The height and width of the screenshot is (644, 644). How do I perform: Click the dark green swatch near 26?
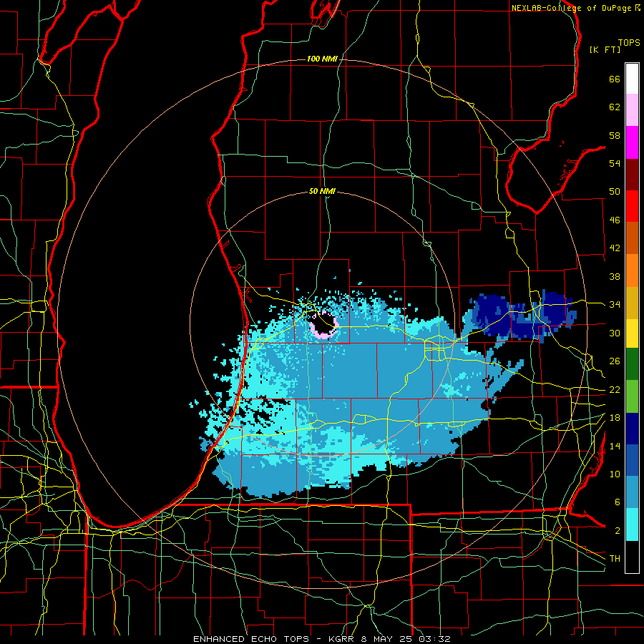tap(632, 364)
